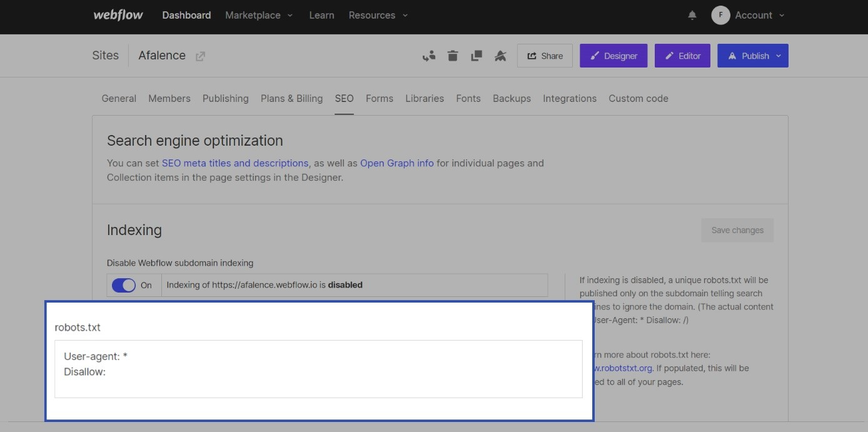The image size is (868, 432).
Task: Click the Indexing section heading
Action: 134,230
